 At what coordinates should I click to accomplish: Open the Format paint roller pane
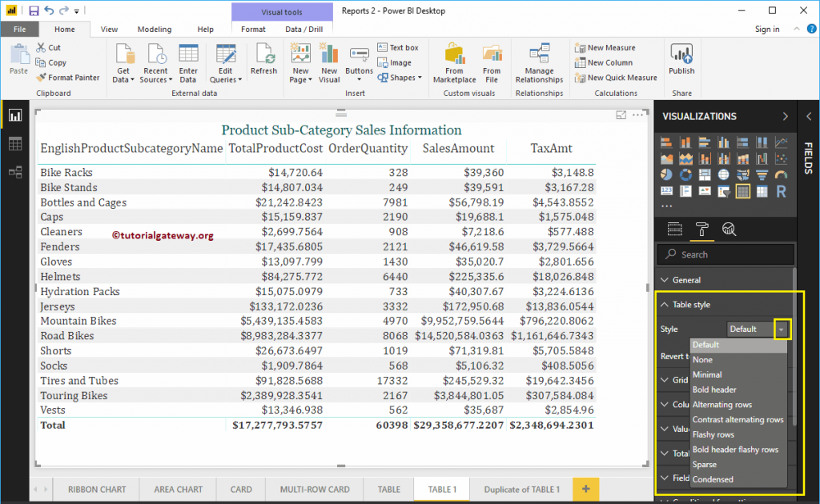[702, 229]
